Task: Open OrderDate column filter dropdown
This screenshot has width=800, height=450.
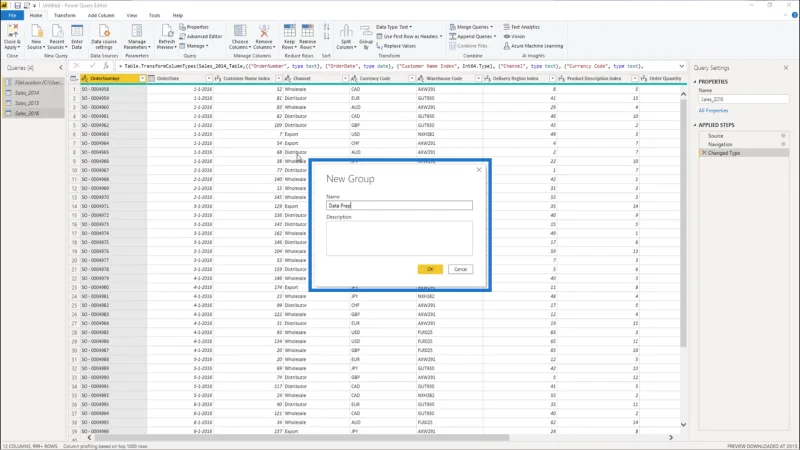Action: click(209, 79)
